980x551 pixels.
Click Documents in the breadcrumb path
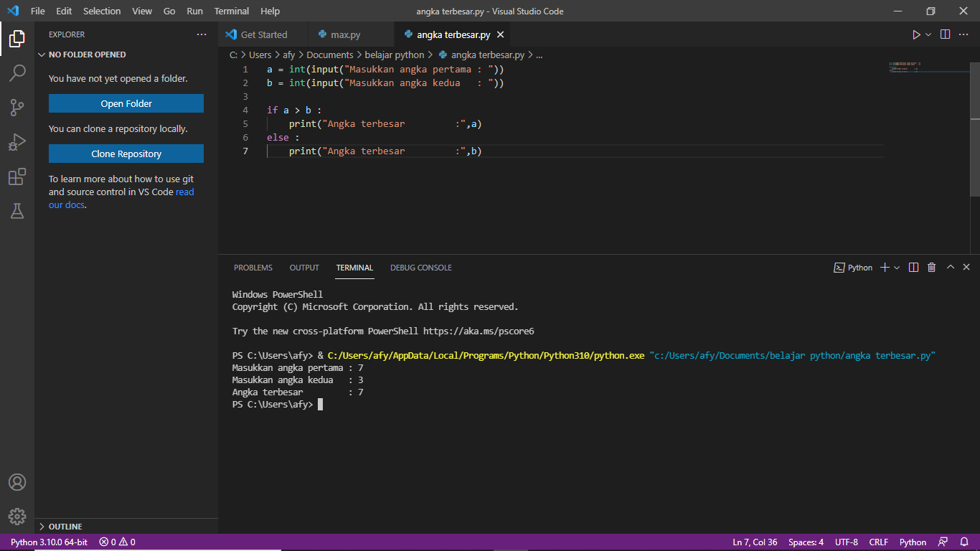(330, 55)
